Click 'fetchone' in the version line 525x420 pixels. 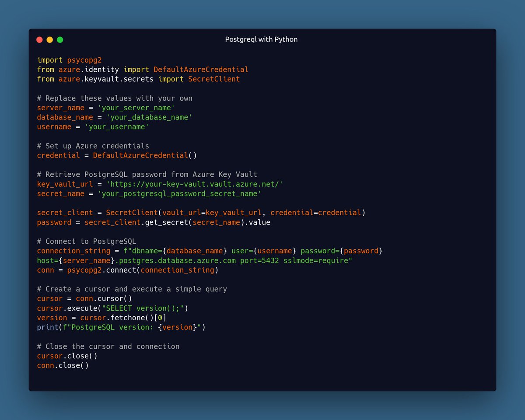[x=128, y=318]
